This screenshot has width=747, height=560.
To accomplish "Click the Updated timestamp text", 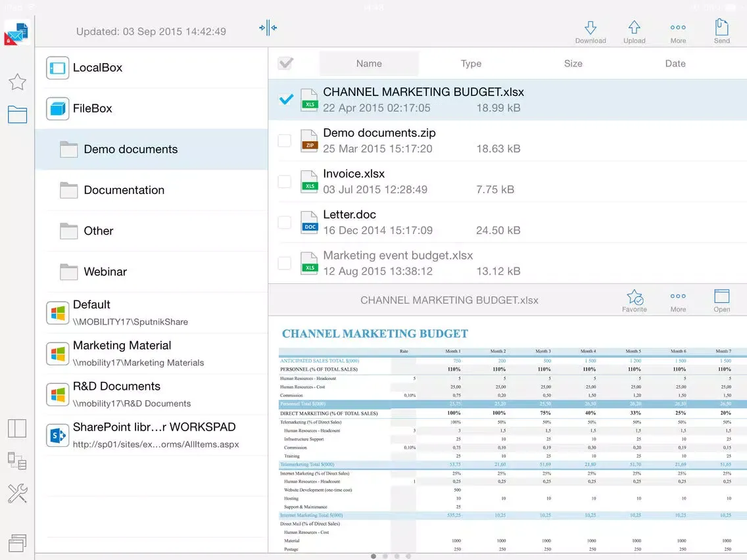I will (x=151, y=32).
